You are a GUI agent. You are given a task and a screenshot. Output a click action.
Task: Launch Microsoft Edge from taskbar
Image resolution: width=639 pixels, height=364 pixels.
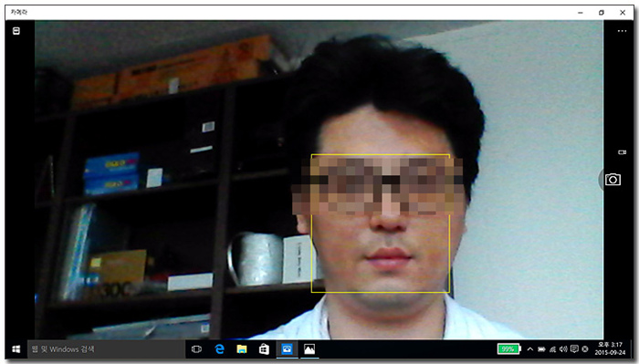click(x=220, y=349)
